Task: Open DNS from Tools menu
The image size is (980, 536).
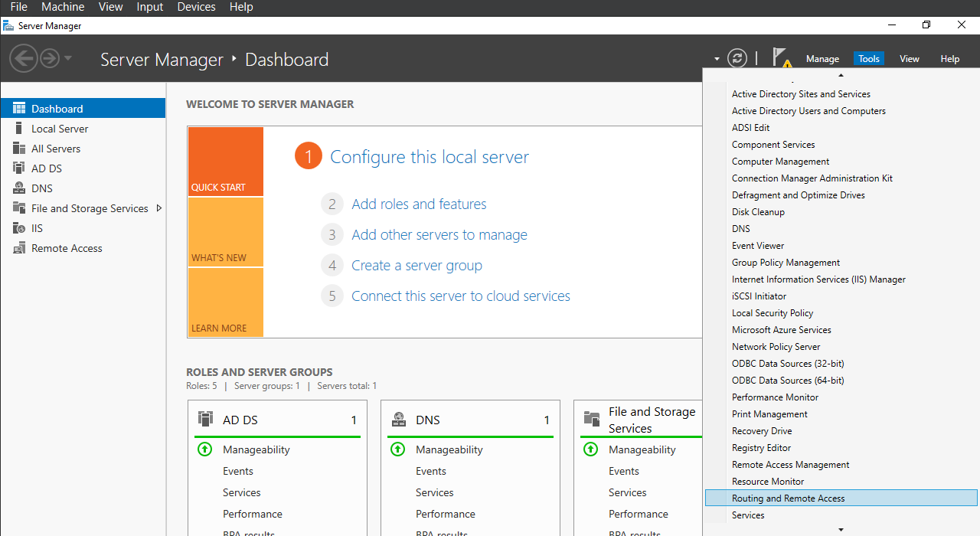Action: point(841,229)
